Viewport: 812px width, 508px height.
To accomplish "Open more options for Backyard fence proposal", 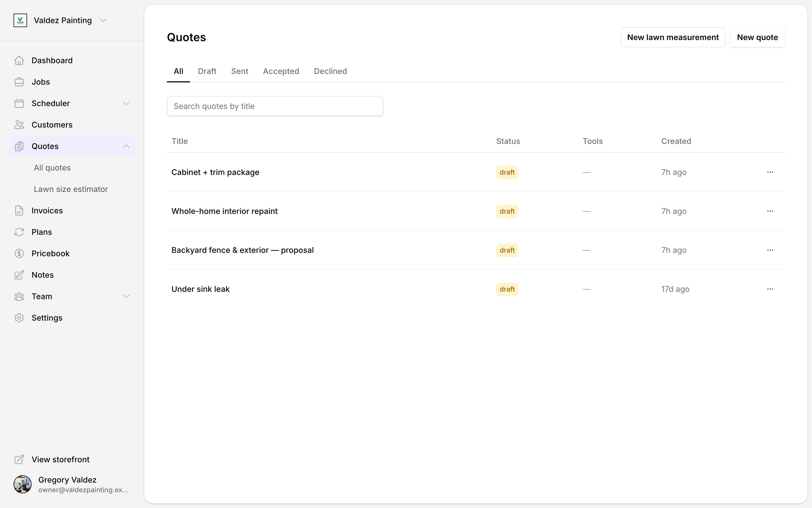I will click(x=770, y=250).
